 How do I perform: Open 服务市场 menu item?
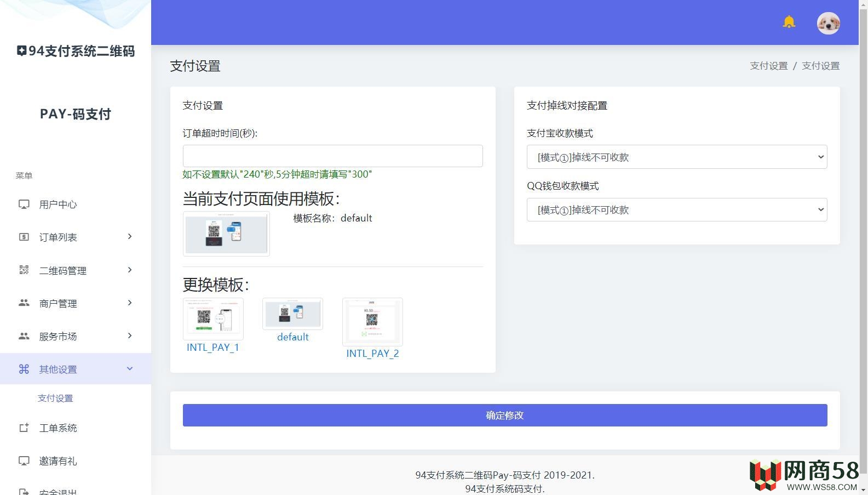pyautogui.click(x=76, y=336)
